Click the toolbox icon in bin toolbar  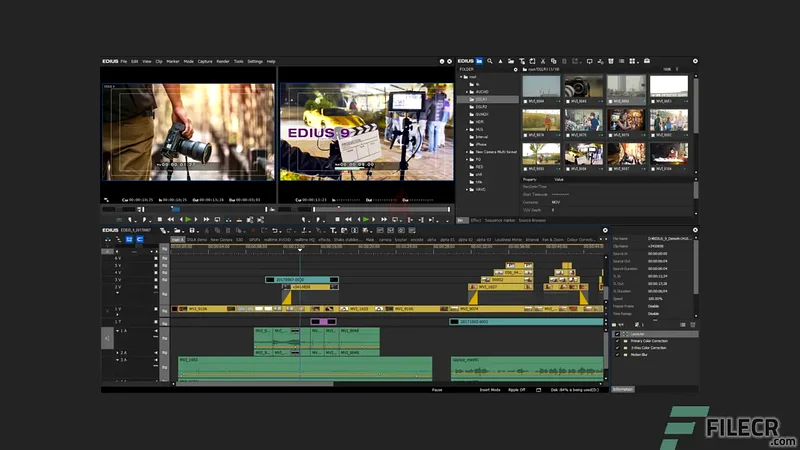coord(647,61)
